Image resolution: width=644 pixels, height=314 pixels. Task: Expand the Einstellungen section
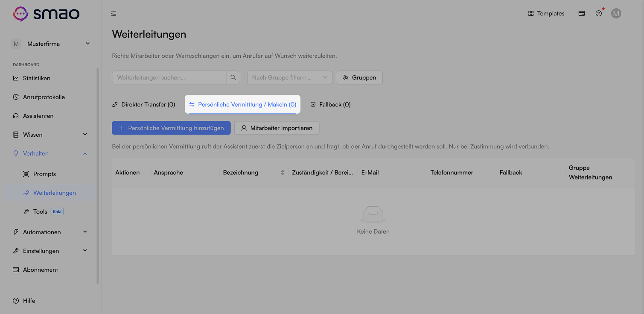pos(51,251)
